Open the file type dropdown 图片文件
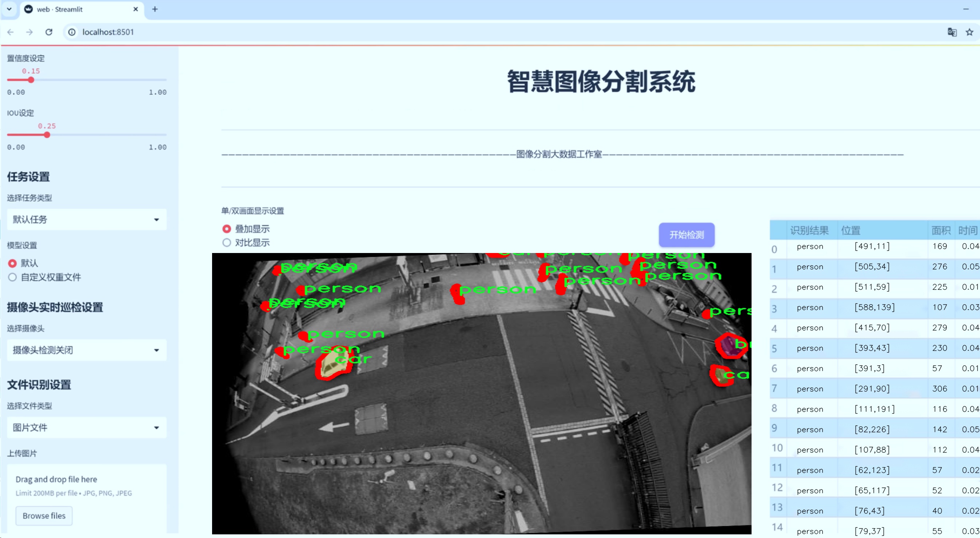Viewport: 980px width, 538px height. tap(87, 428)
